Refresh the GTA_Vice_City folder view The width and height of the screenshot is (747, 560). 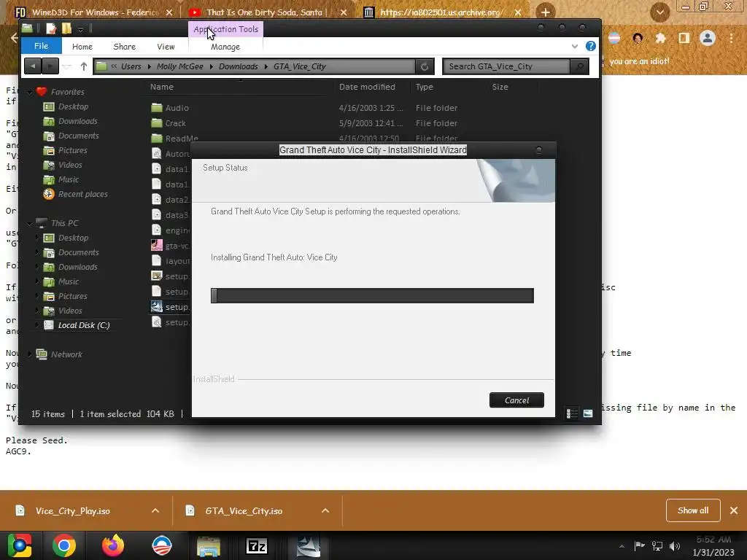coord(425,66)
